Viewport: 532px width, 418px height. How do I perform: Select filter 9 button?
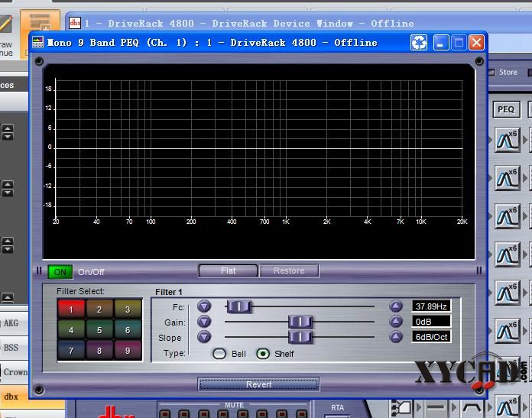tap(128, 350)
